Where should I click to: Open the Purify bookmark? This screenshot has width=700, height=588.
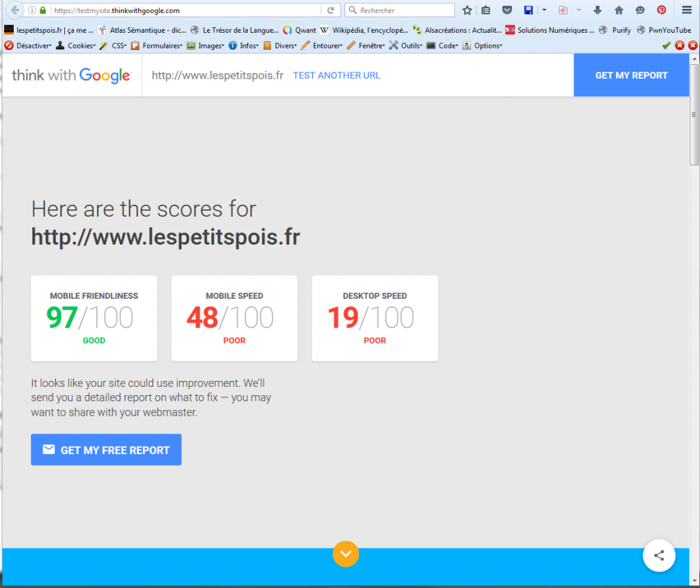click(x=615, y=30)
